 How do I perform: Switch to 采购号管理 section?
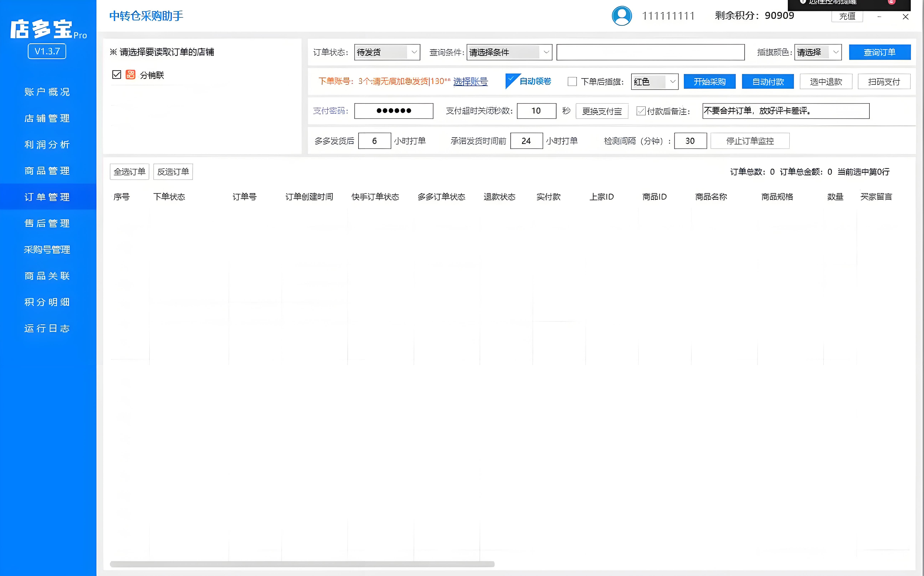tap(47, 250)
